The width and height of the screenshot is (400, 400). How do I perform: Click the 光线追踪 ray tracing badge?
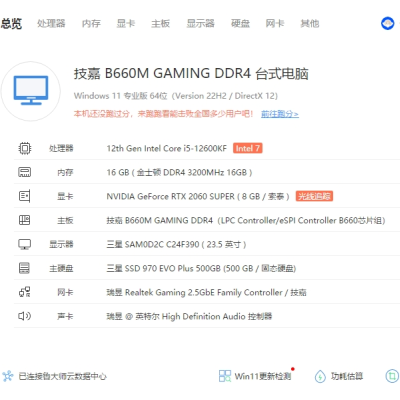(314, 196)
